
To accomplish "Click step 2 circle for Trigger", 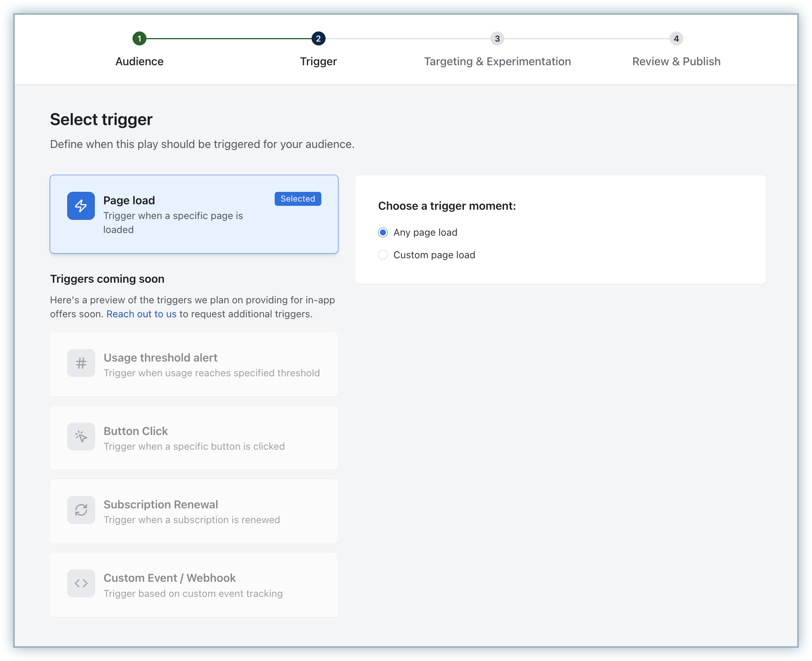I will 318,38.
